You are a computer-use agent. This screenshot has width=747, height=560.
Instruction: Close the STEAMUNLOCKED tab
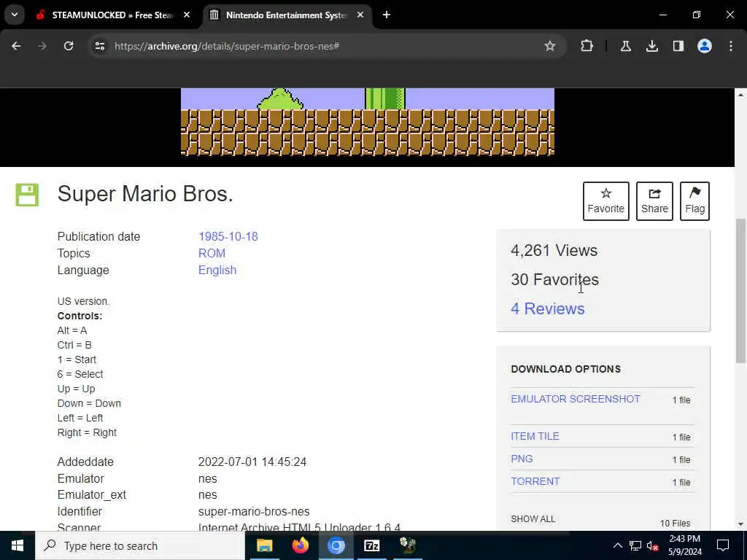coord(187,15)
